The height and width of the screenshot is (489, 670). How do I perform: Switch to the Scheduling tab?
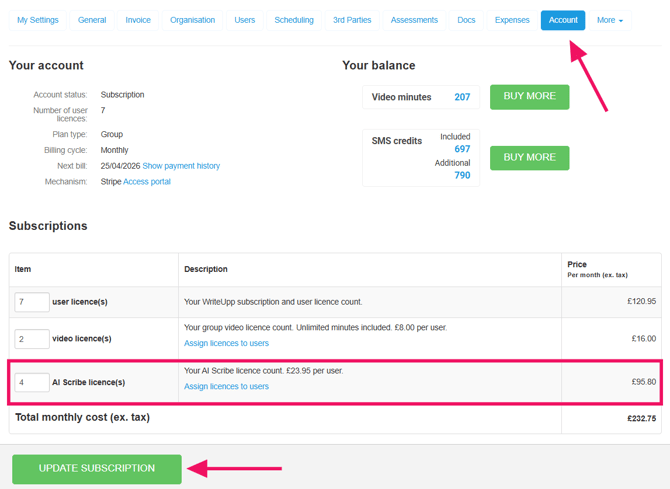click(294, 20)
